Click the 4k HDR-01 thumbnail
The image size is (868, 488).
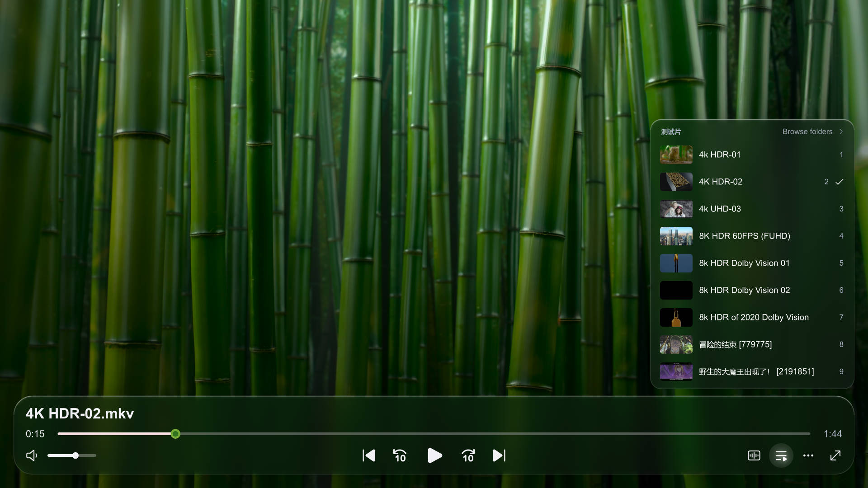tap(676, 155)
